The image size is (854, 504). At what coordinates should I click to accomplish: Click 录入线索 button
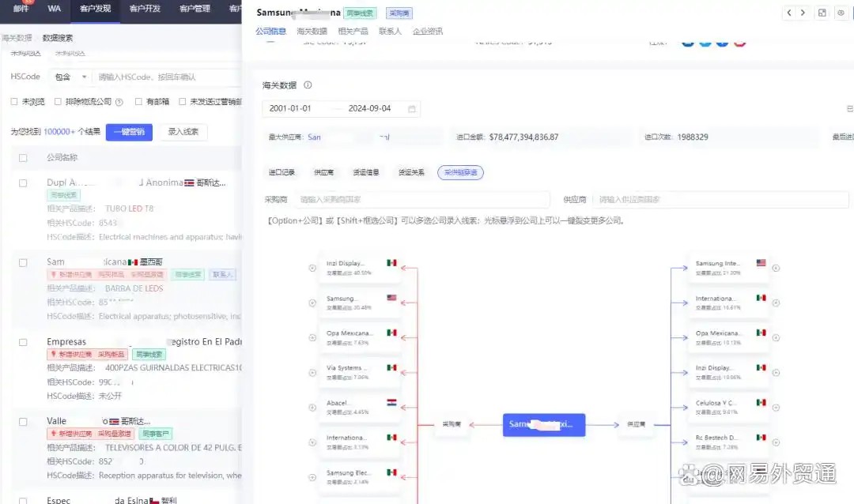point(183,132)
